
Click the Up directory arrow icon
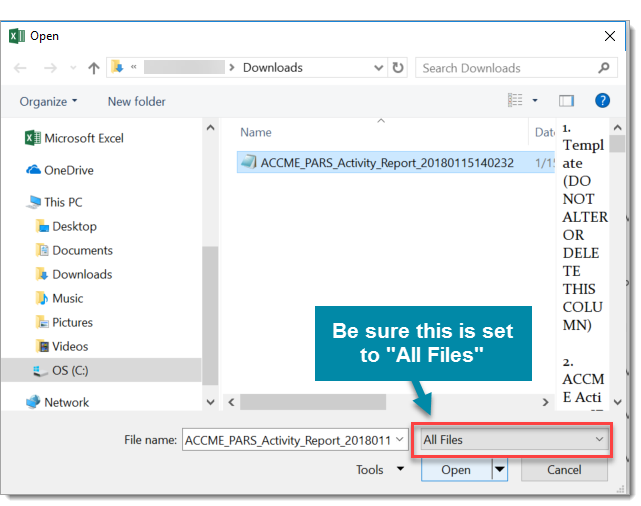94,68
